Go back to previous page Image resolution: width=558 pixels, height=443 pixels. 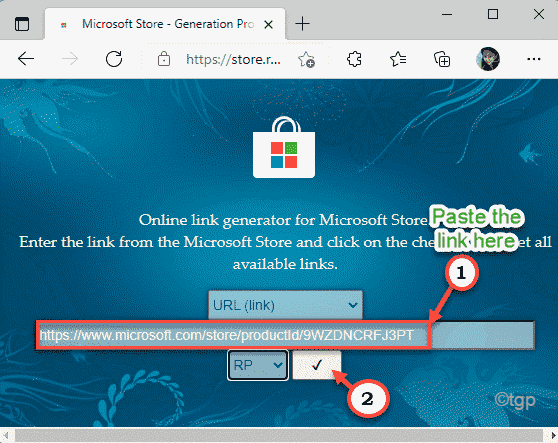coord(26,59)
